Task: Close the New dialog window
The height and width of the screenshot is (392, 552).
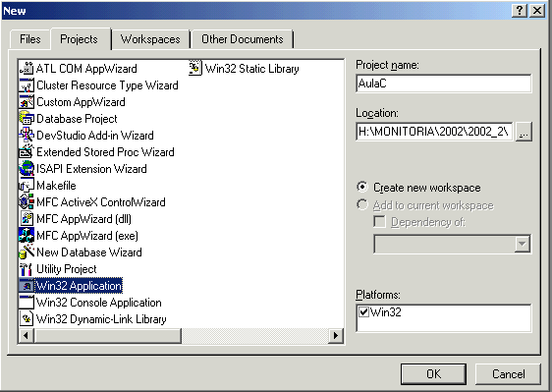Action: coord(537,11)
